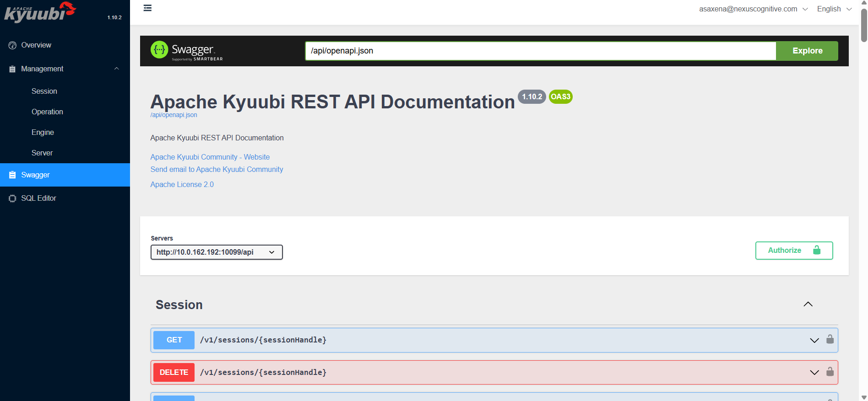Open the Apache License 2.0 link
The width and height of the screenshot is (868, 401).
tap(182, 185)
